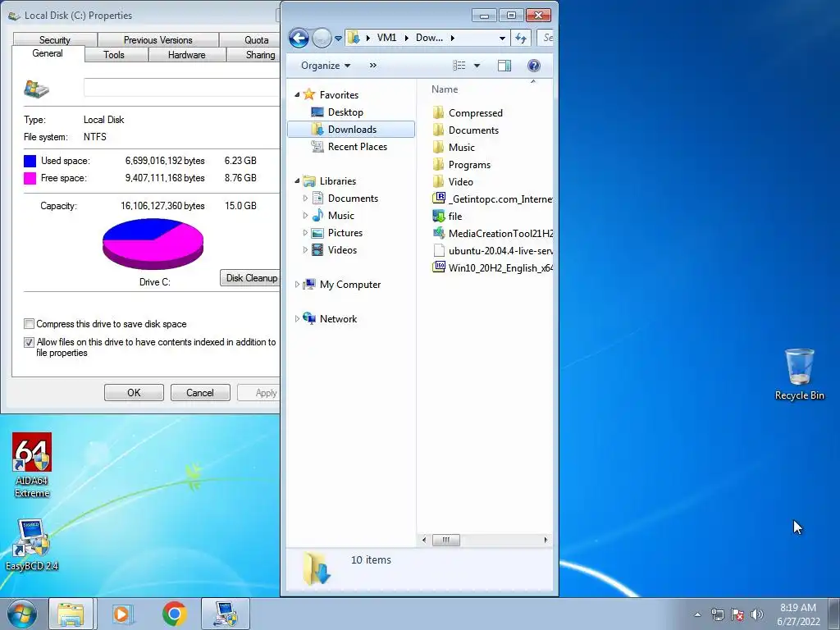Open recent pages dropdown beside forward arrow
This screenshot has height=630, width=840.
(338, 38)
